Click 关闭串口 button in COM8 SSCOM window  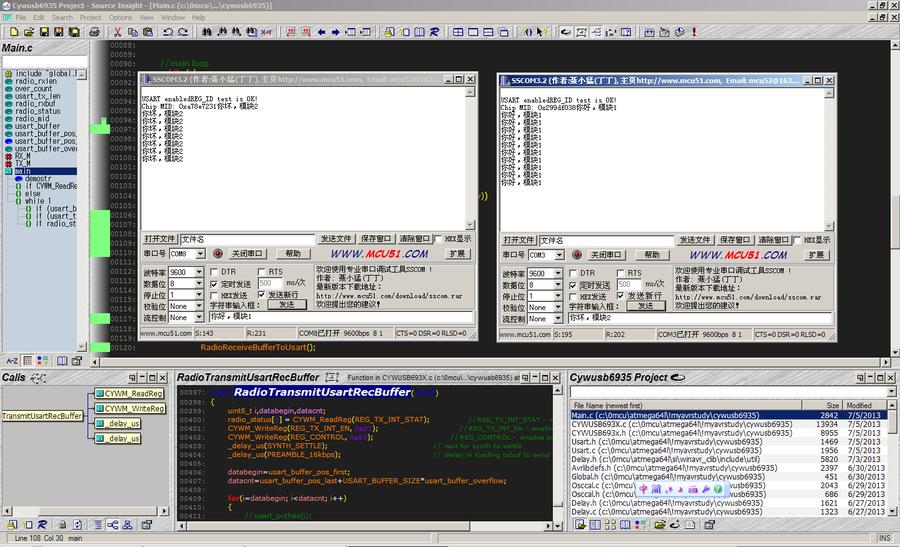(247, 254)
